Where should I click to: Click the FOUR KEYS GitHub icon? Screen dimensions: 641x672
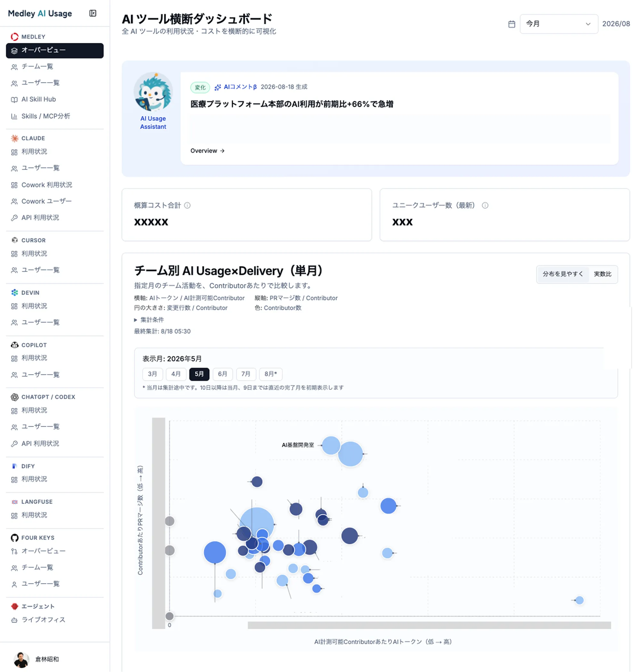(14, 538)
